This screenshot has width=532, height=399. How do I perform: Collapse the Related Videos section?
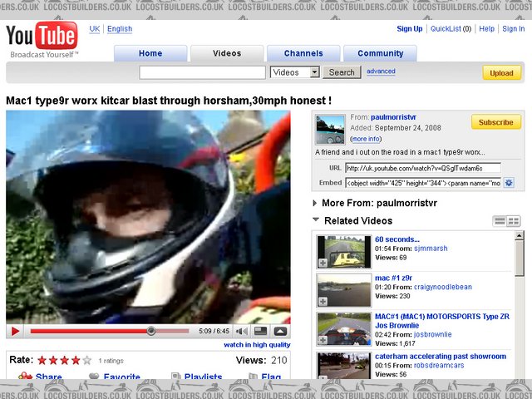315,221
